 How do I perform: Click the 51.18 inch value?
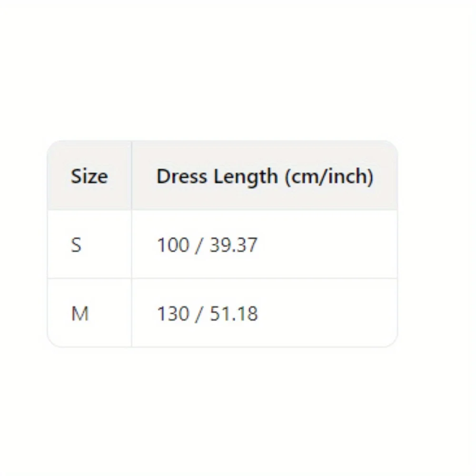click(233, 314)
